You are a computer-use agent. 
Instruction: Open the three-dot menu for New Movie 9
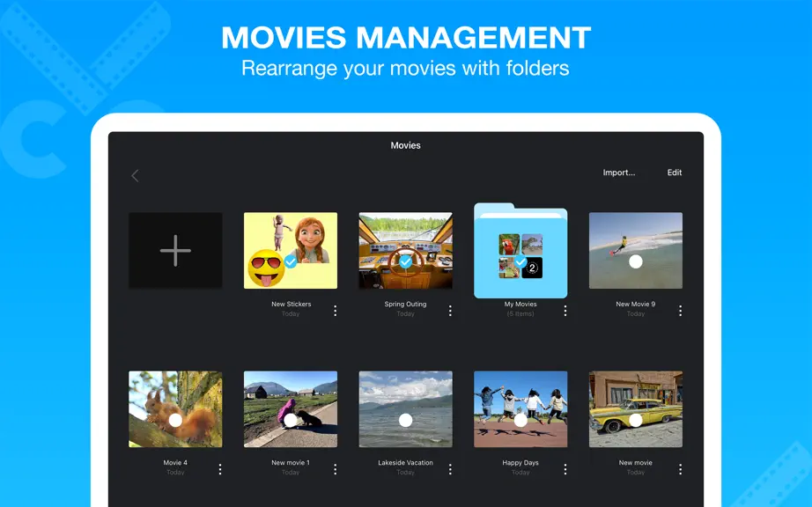tap(680, 311)
